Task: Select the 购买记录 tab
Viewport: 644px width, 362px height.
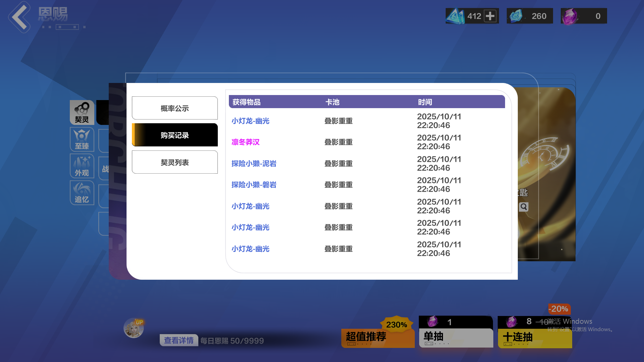Action: pos(175,135)
